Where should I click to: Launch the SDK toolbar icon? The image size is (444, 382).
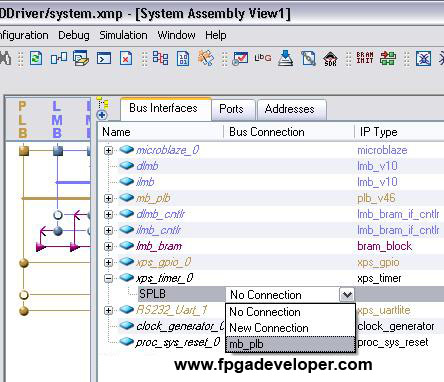[x=330, y=59]
